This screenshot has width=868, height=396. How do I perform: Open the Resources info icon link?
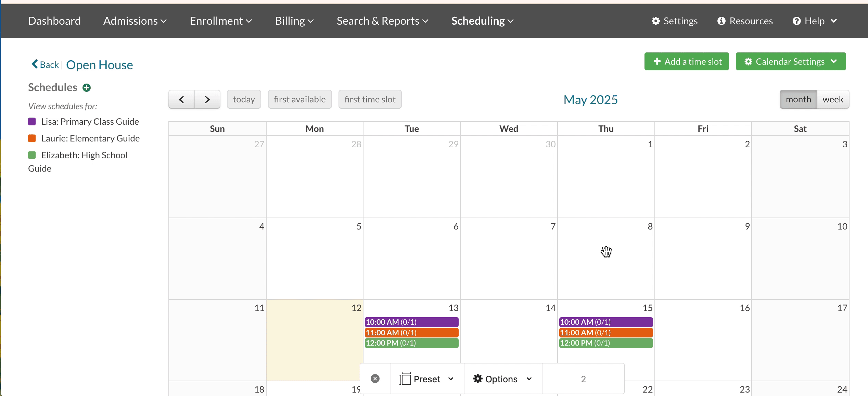721,21
